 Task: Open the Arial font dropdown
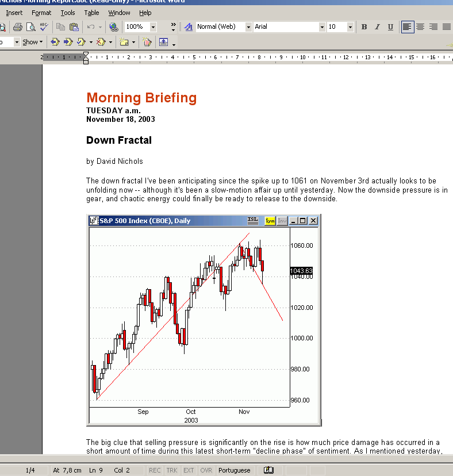tap(322, 27)
